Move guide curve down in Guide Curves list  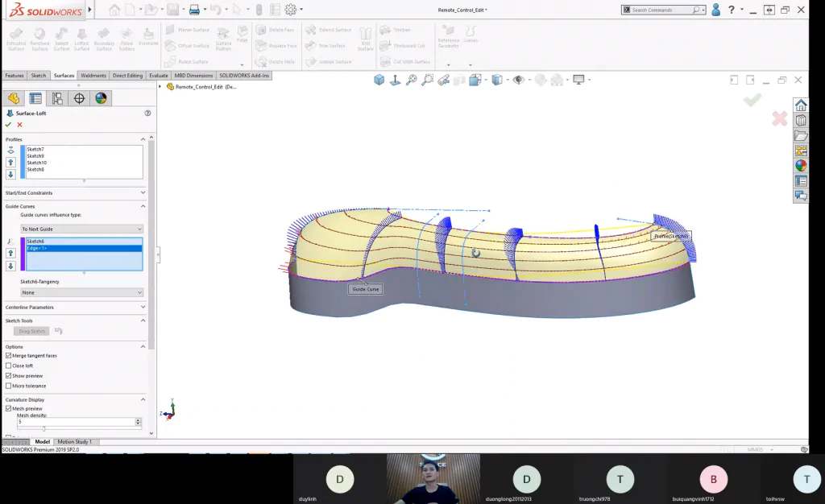click(10, 266)
